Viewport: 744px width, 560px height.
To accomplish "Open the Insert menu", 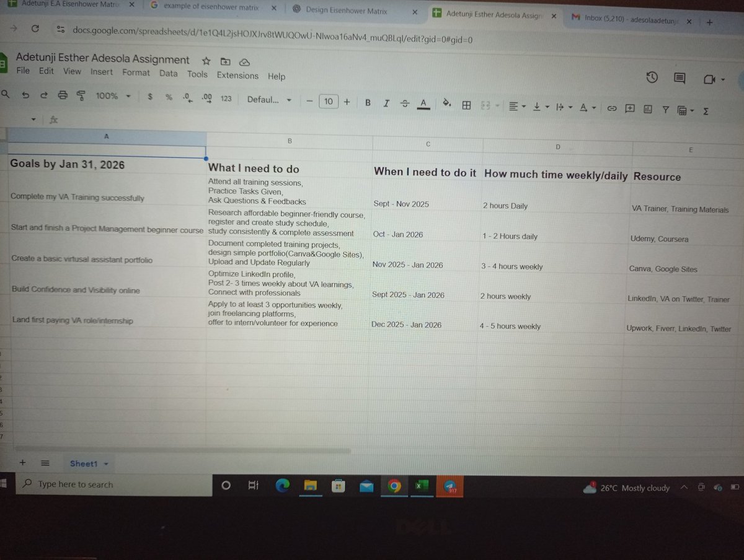I will coord(102,72).
